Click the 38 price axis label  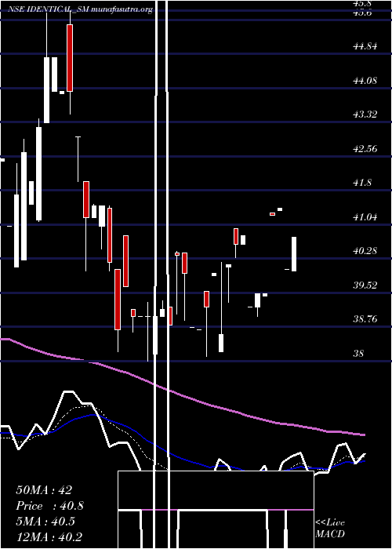click(x=359, y=354)
